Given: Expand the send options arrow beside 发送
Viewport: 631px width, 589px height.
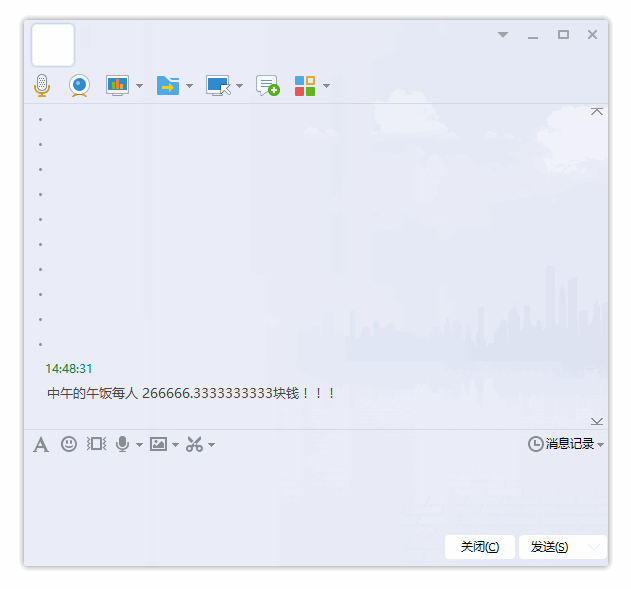Looking at the screenshot, I should [x=594, y=547].
